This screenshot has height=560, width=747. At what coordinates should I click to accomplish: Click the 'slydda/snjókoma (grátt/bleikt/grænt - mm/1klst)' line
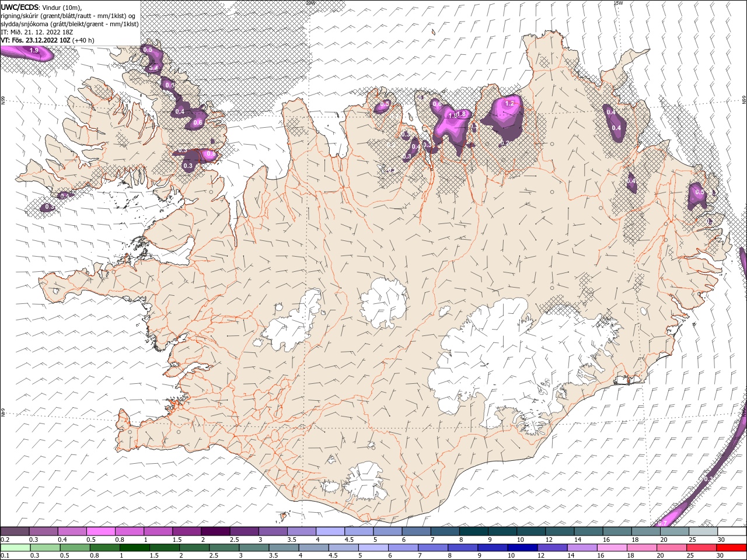(x=70, y=24)
